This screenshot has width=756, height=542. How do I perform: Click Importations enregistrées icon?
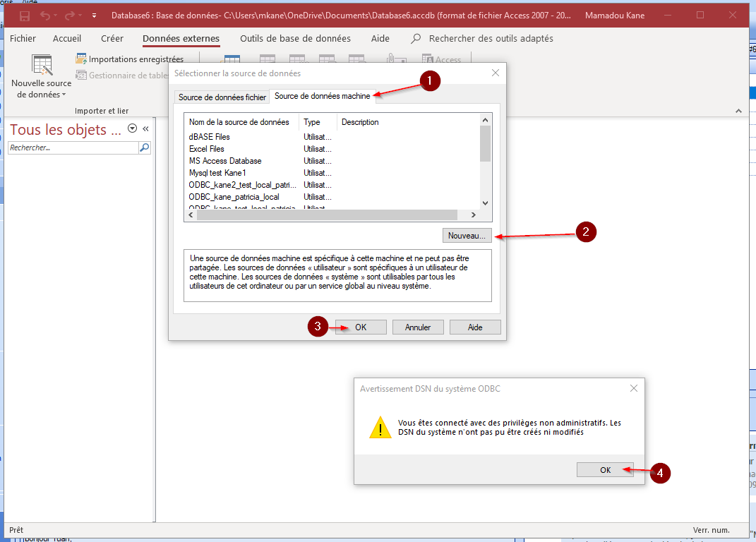coord(82,59)
